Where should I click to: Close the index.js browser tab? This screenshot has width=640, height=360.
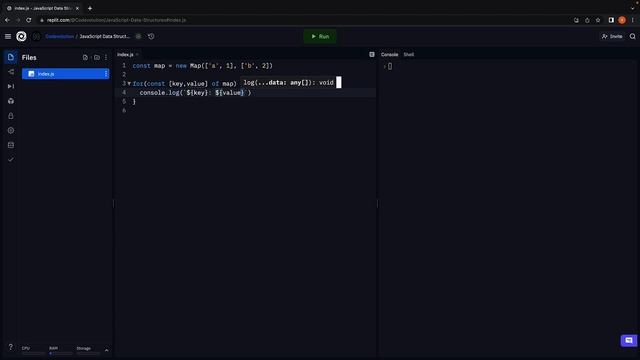[x=77, y=8]
